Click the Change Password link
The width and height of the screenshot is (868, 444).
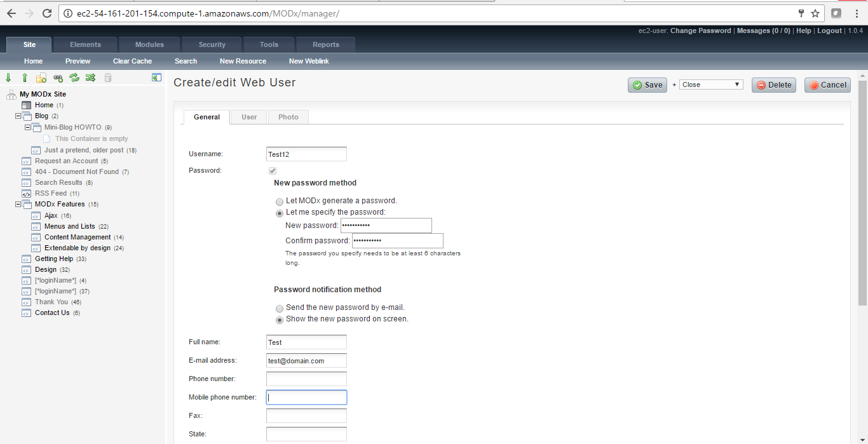(x=700, y=30)
